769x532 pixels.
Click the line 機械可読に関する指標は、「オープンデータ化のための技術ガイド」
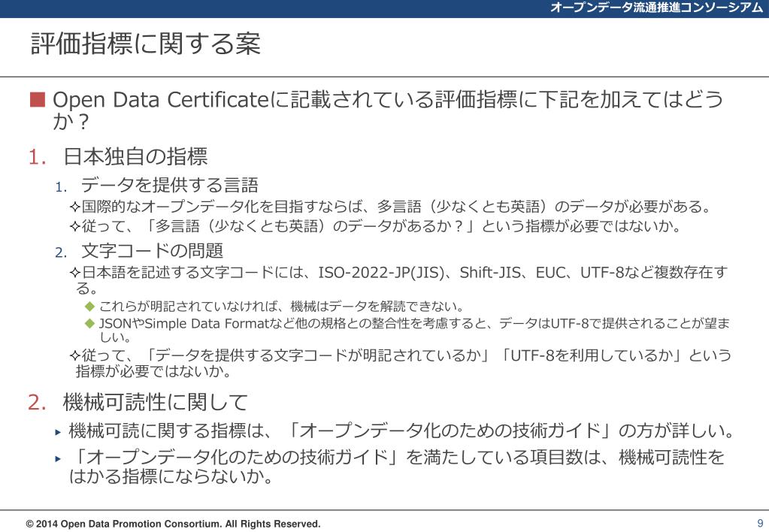coord(402,431)
